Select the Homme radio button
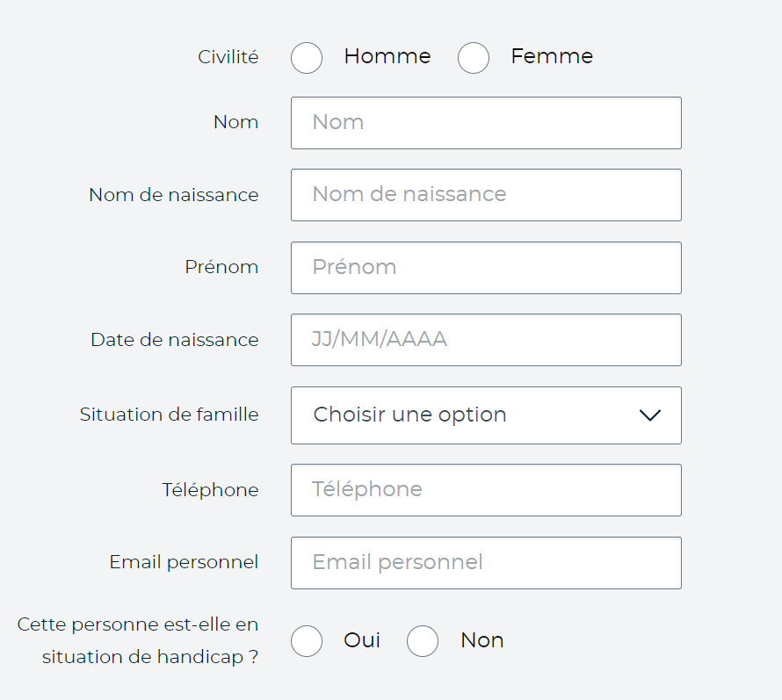Screen dimensions: 782x700 tap(307, 58)
